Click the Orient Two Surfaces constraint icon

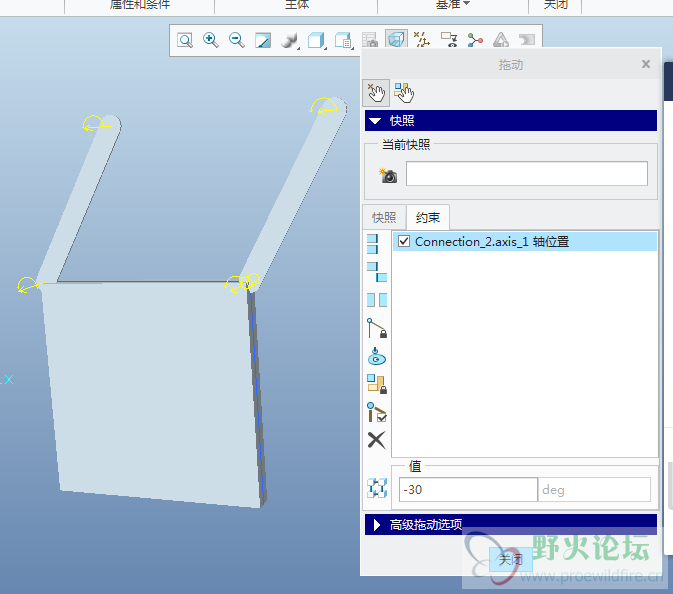tap(377, 300)
